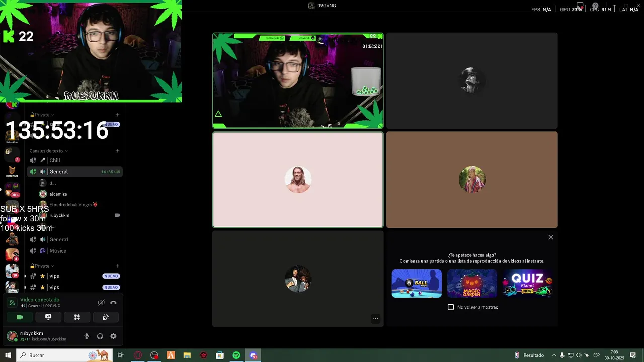The height and width of the screenshot is (362, 644).
Task: Add channel to upper Private category
Action: tap(117, 115)
